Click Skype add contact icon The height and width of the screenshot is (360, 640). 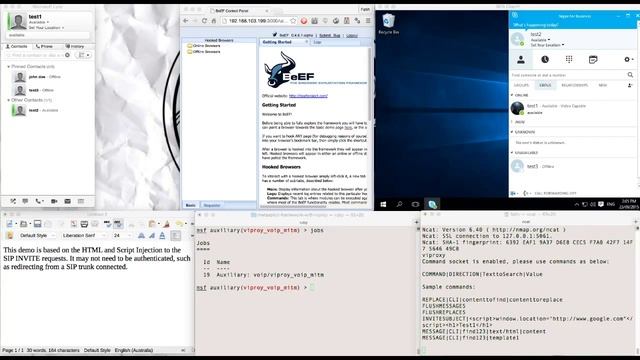[630, 85]
